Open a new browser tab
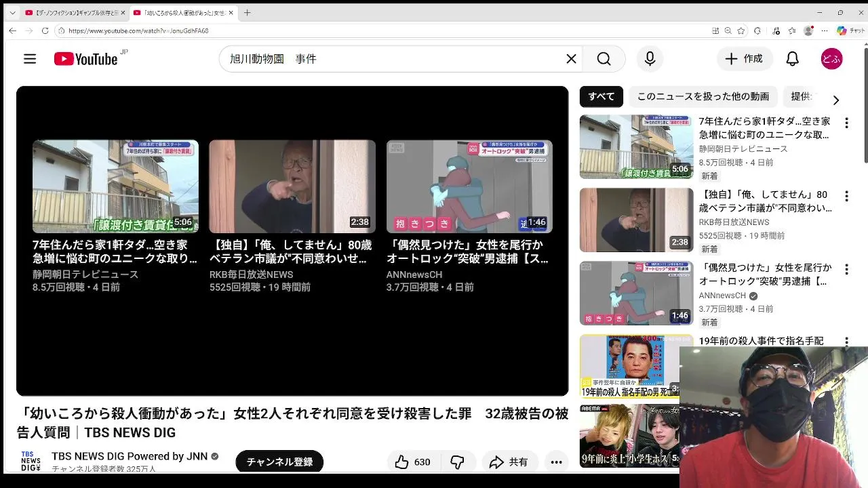Viewport: 868px width, 488px height. click(247, 12)
